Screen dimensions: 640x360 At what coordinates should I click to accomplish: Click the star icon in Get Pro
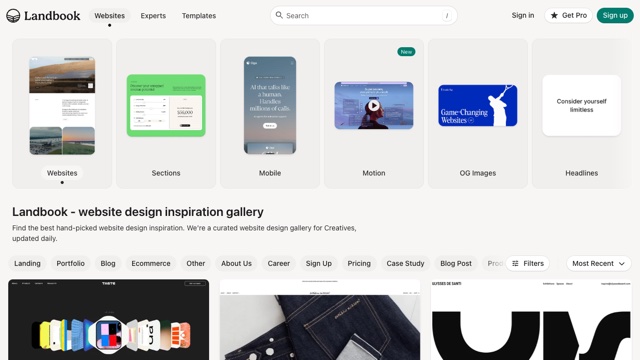(x=554, y=16)
